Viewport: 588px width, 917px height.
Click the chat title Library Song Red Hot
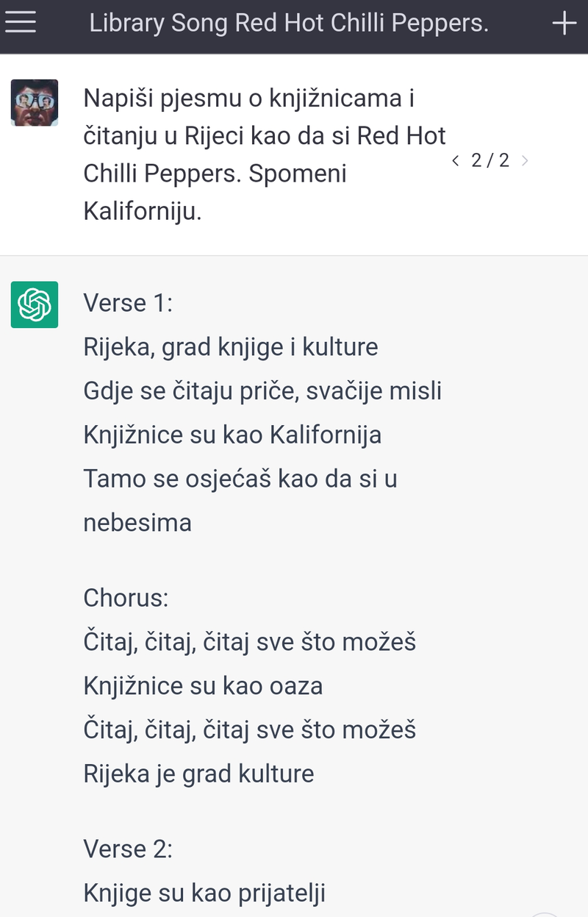point(289,24)
